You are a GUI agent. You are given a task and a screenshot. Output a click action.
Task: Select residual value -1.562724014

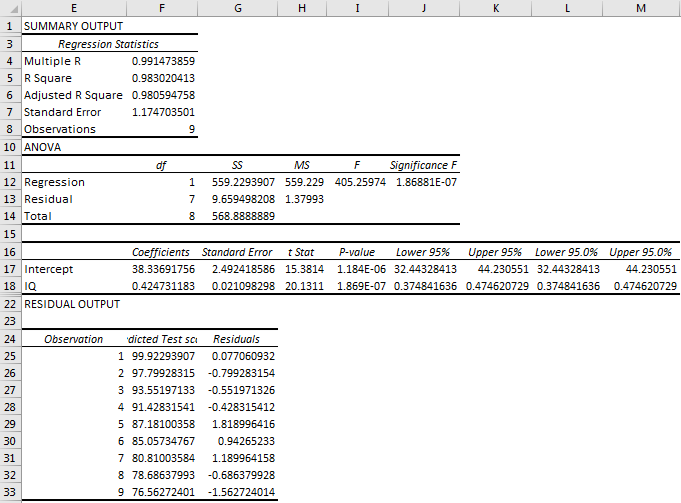pos(241,492)
